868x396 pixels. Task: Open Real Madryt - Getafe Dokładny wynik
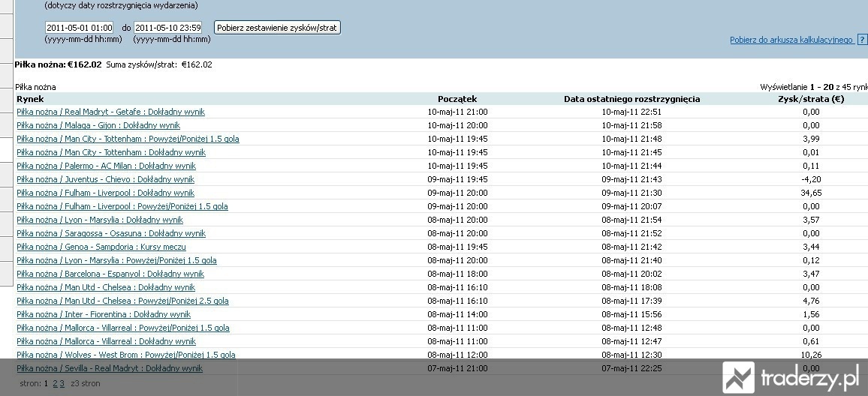pyautogui.click(x=110, y=112)
